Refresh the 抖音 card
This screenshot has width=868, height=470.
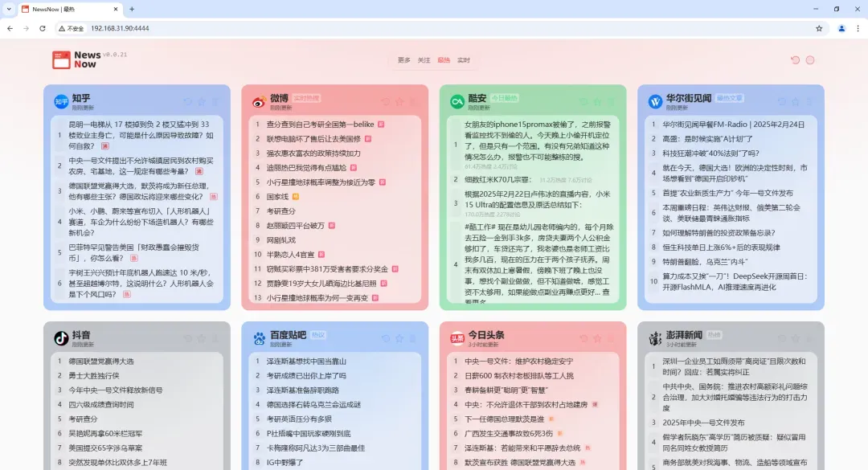tap(188, 338)
